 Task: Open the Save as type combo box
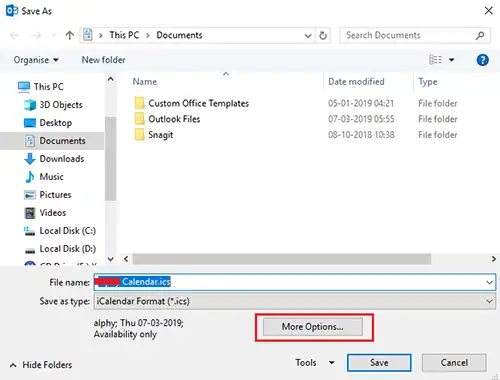tap(295, 301)
